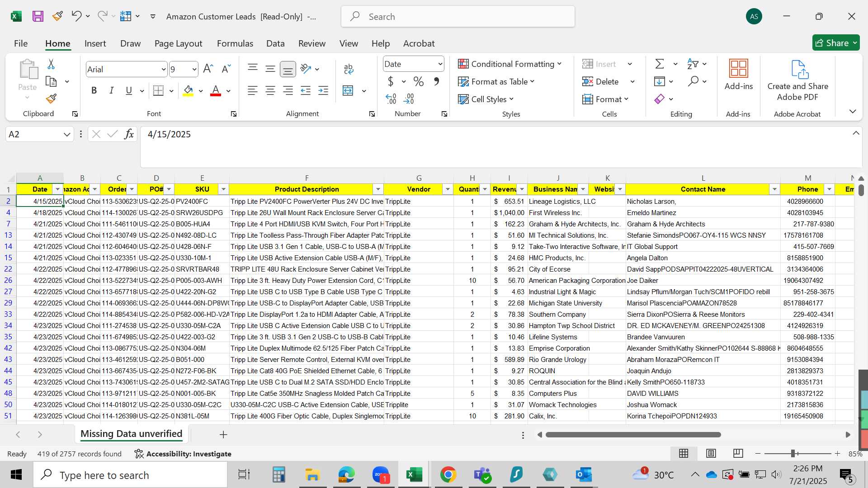Open the font size dropdown
Image resolution: width=868 pixels, height=488 pixels.
tap(194, 70)
